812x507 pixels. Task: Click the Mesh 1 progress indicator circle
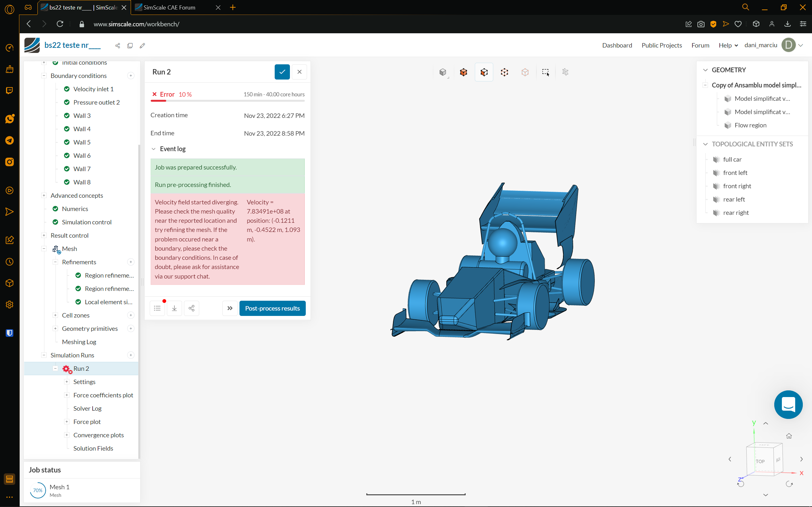[37, 490]
